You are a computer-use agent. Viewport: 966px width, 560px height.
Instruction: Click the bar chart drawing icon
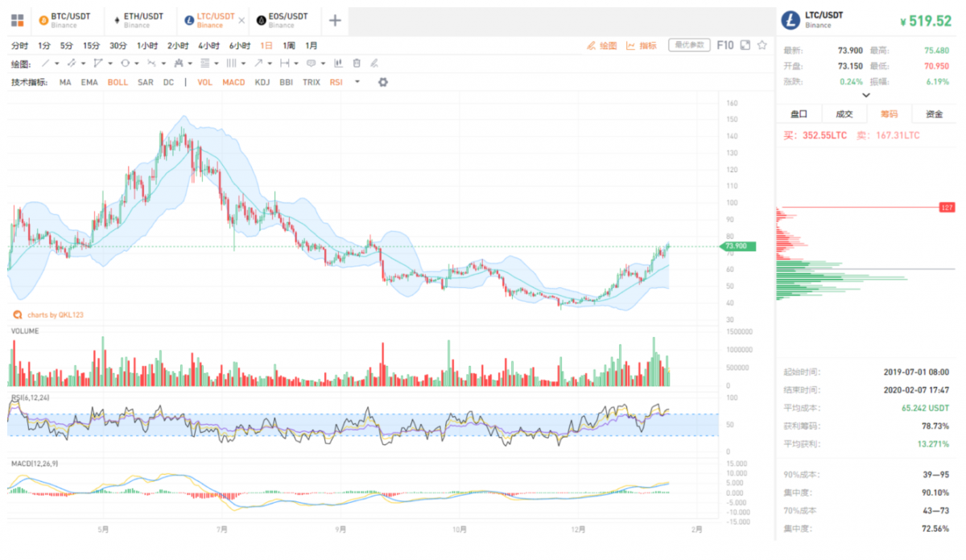click(338, 63)
